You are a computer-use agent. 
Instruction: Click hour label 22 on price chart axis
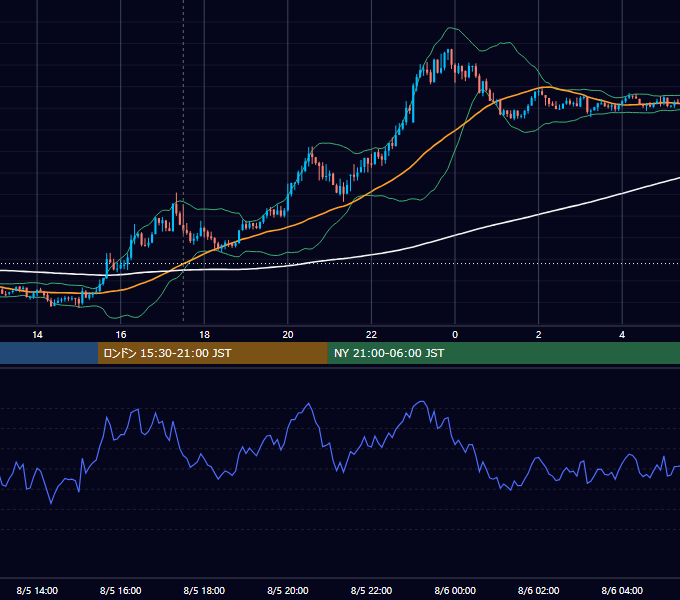point(371,334)
